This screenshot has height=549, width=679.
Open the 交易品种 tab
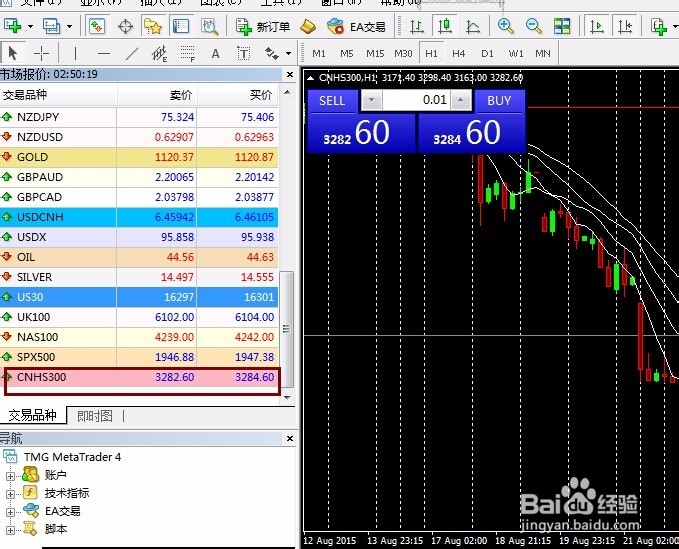[x=32, y=415]
